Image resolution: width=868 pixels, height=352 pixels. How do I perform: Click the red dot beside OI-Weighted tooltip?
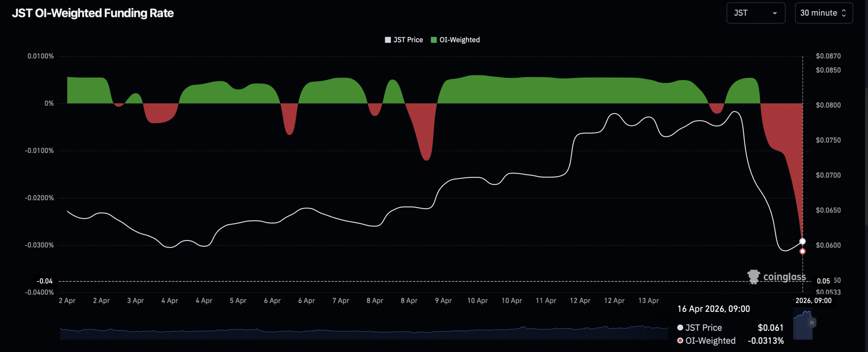coord(680,340)
